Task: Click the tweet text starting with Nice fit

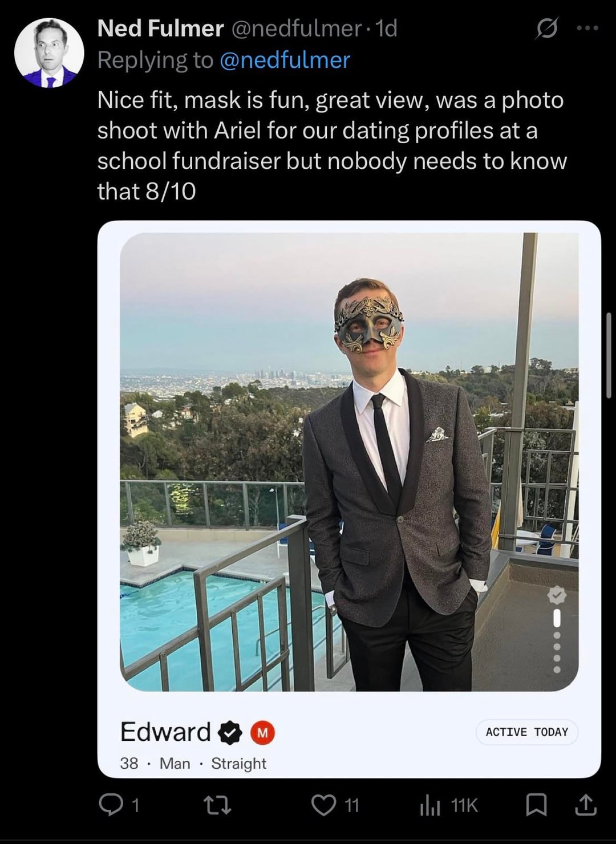Action: click(x=331, y=145)
